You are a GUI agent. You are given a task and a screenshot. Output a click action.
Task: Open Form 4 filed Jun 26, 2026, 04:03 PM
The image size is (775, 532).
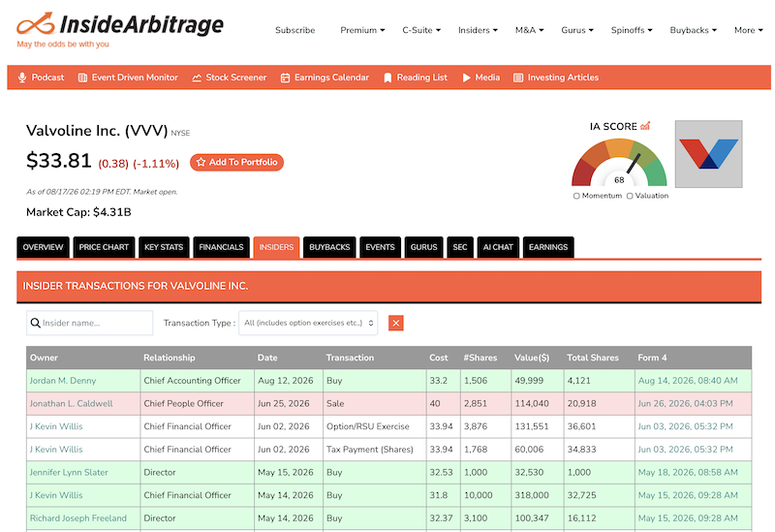click(x=685, y=403)
